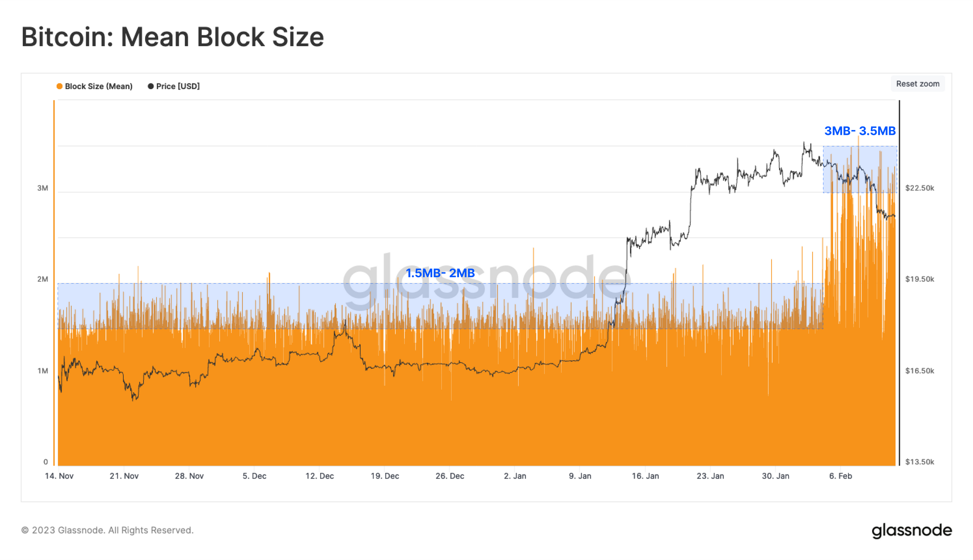
Task: Select the 3MB- 3.5MB annotation label
Action: [860, 131]
